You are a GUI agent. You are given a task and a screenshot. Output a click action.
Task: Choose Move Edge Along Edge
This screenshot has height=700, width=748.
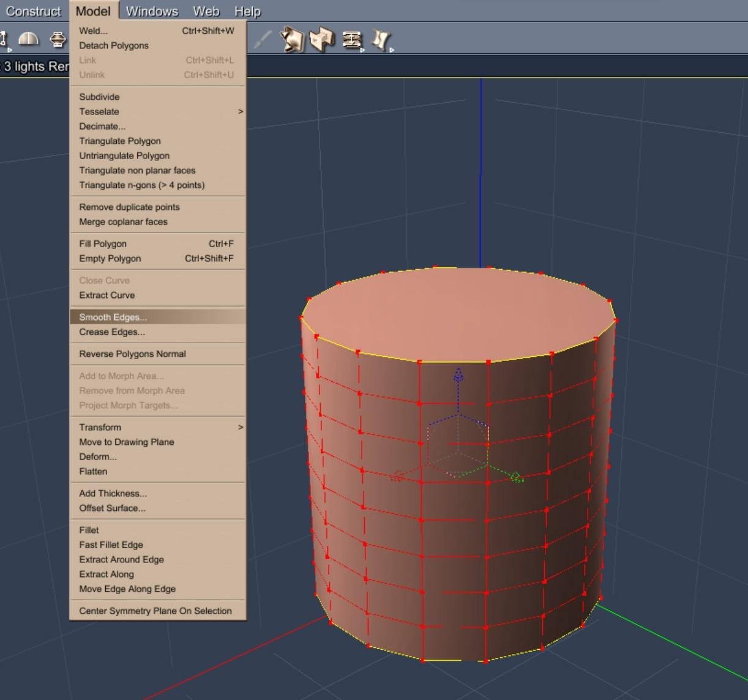tap(158, 589)
